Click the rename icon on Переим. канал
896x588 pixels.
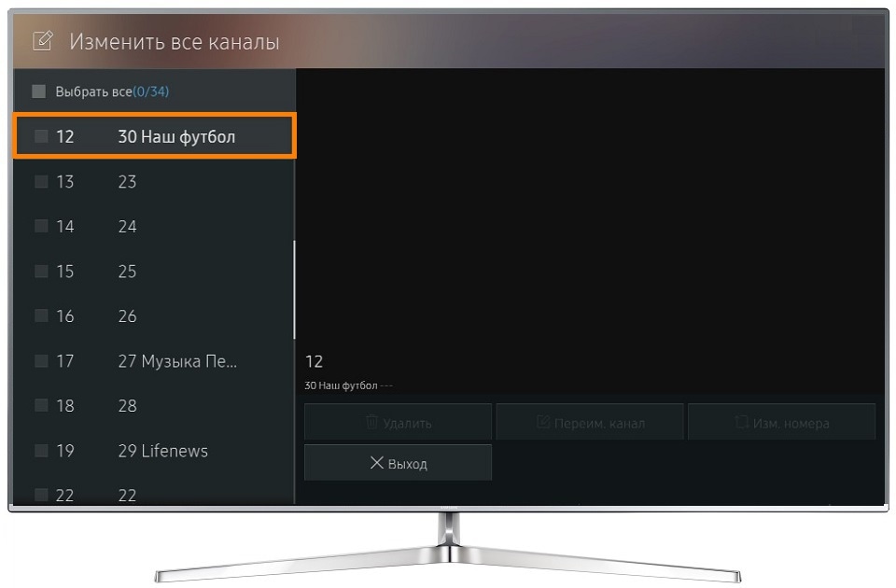(543, 422)
